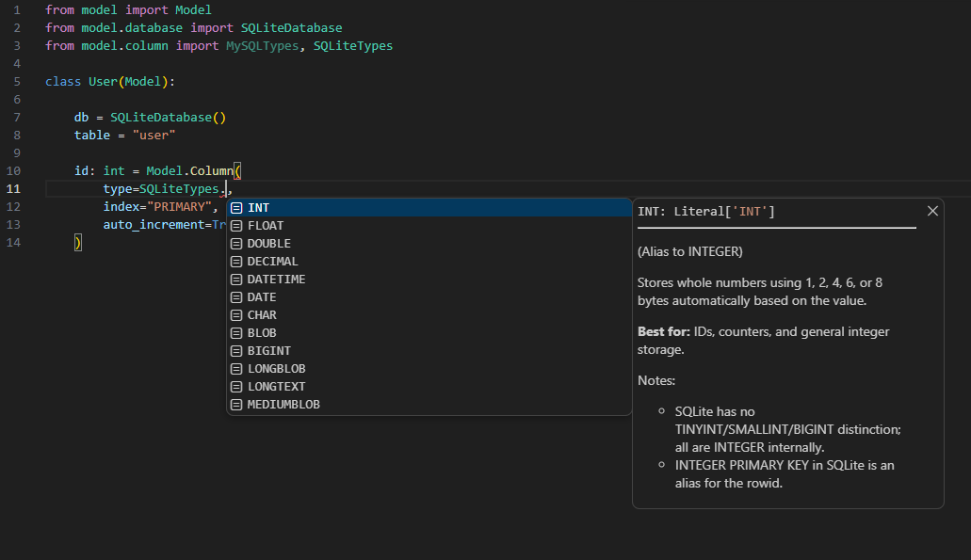Choose DATE from suggestion list
This screenshot has width=971, height=560.
pos(429,297)
